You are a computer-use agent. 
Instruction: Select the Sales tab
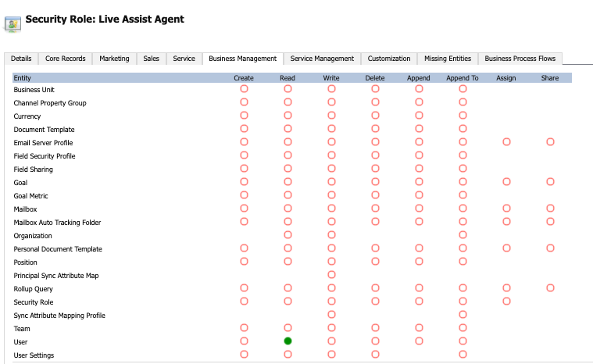[x=152, y=59]
